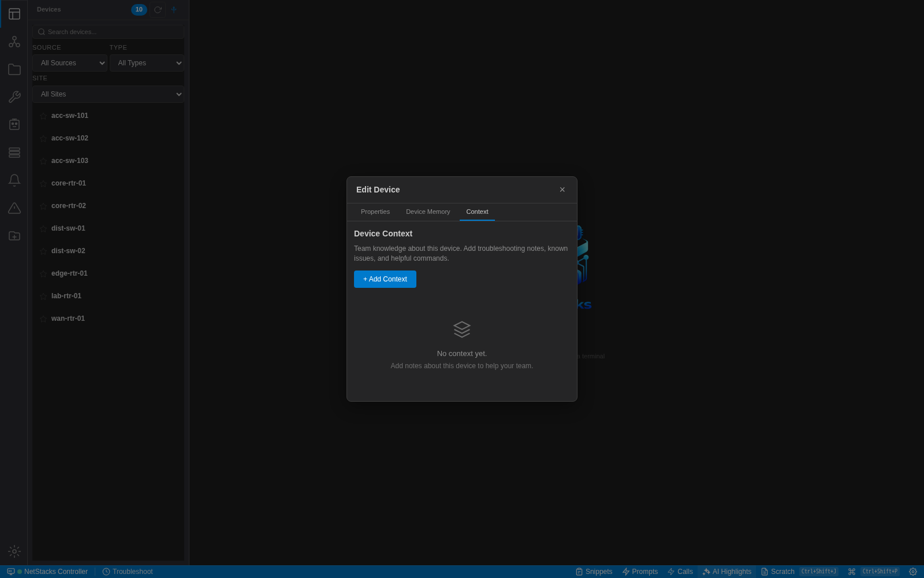924x578 pixels.
Task: Switch to the Properties tab
Action: pos(375,212)
